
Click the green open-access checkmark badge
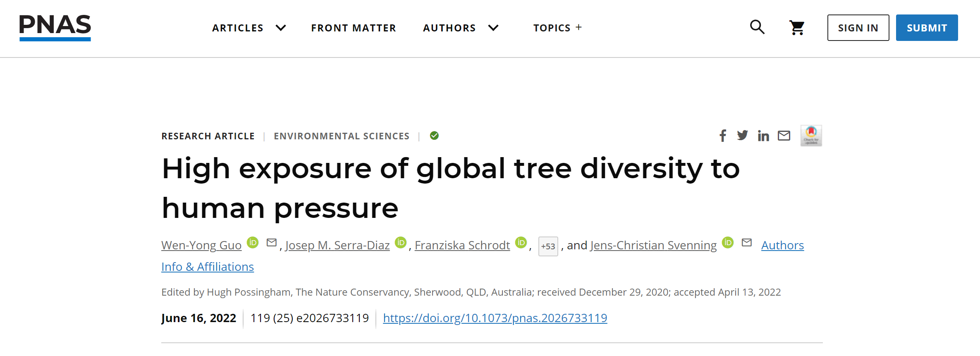tap(434, 136)
